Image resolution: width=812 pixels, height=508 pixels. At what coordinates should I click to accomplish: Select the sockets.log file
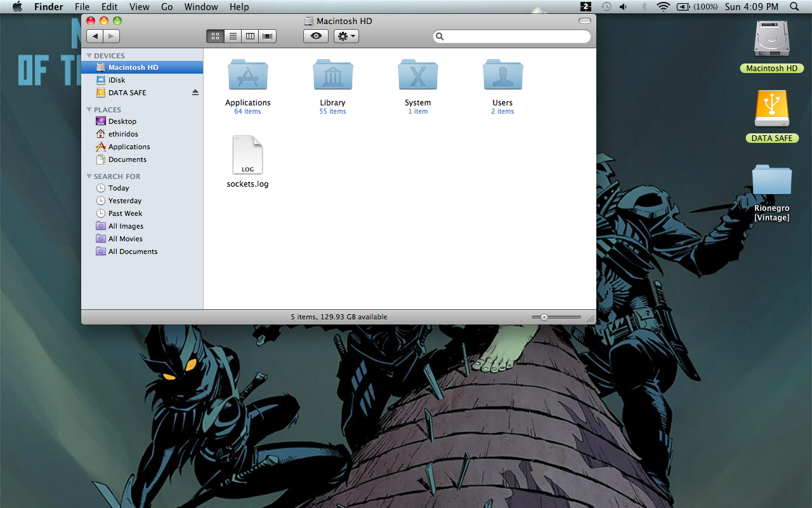tap(248, 155)
